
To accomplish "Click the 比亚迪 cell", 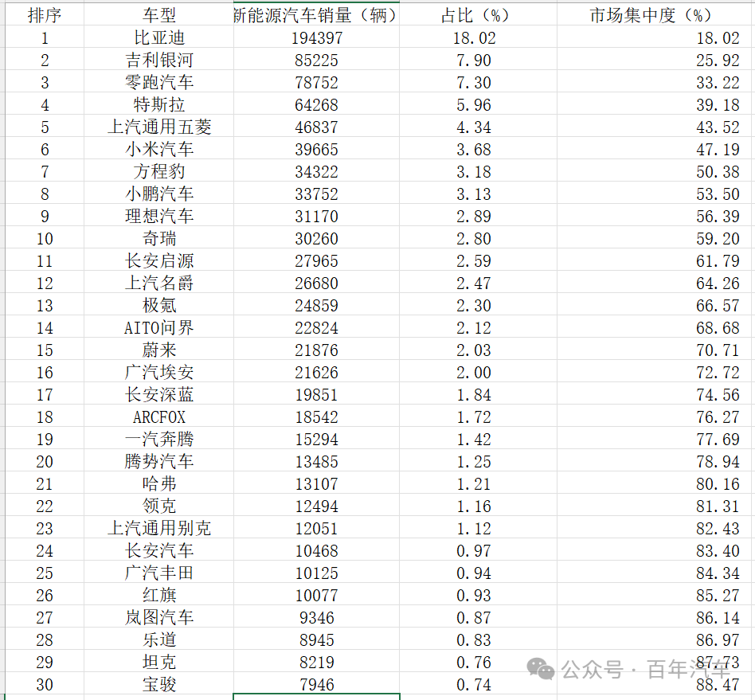I will pos(159,37).
